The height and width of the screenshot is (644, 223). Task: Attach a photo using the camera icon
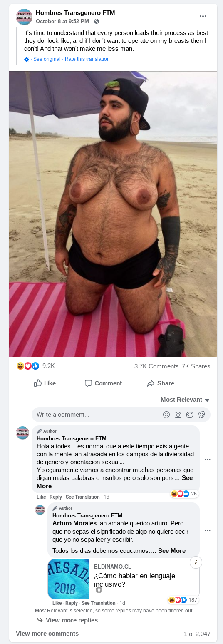(x=178, y=415)
